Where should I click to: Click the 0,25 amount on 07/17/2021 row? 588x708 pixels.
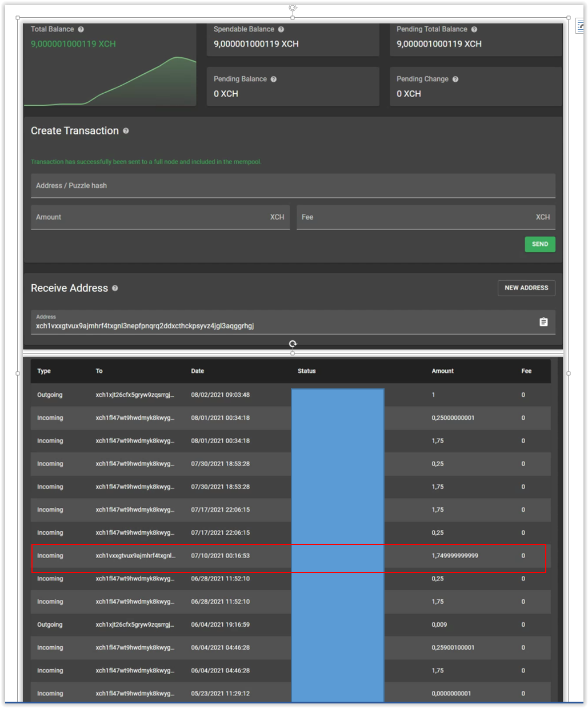438,532
